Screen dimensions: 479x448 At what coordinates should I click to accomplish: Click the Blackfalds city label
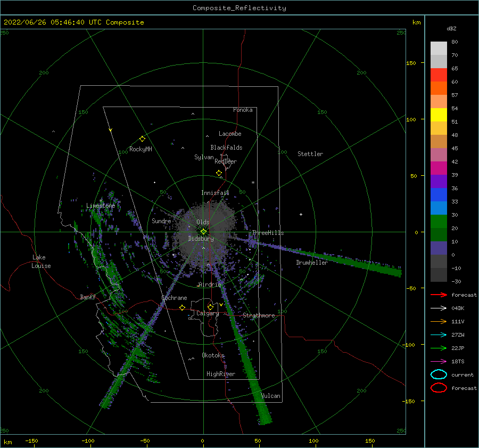coord(226,148)
